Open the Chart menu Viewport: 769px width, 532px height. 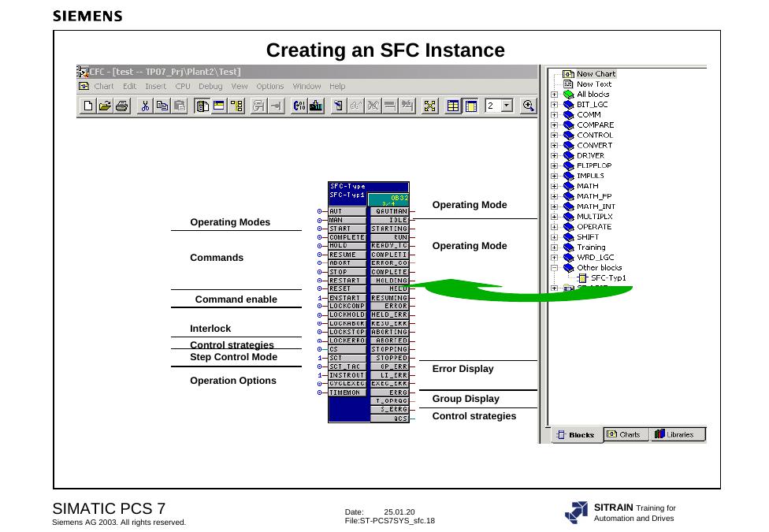(104, 87)
